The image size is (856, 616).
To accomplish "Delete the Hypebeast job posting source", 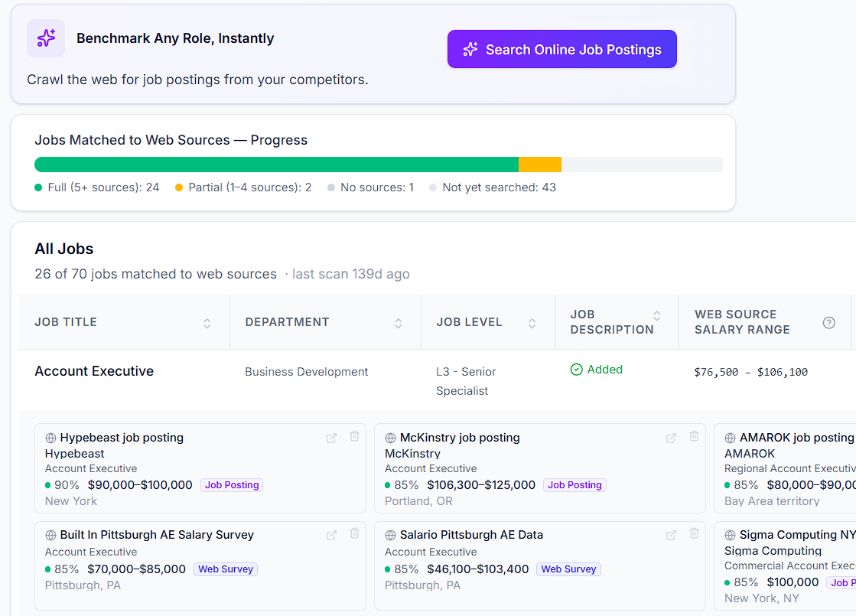I will coord(355,435).
